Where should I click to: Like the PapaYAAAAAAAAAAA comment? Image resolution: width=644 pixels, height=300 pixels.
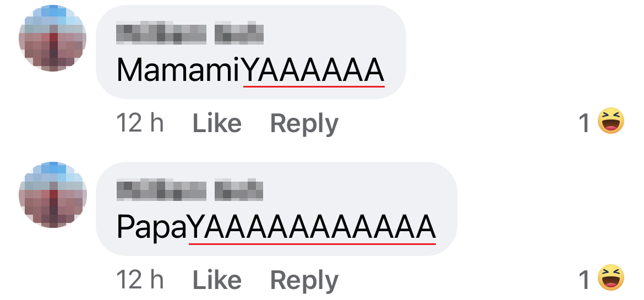click(217, 280)
